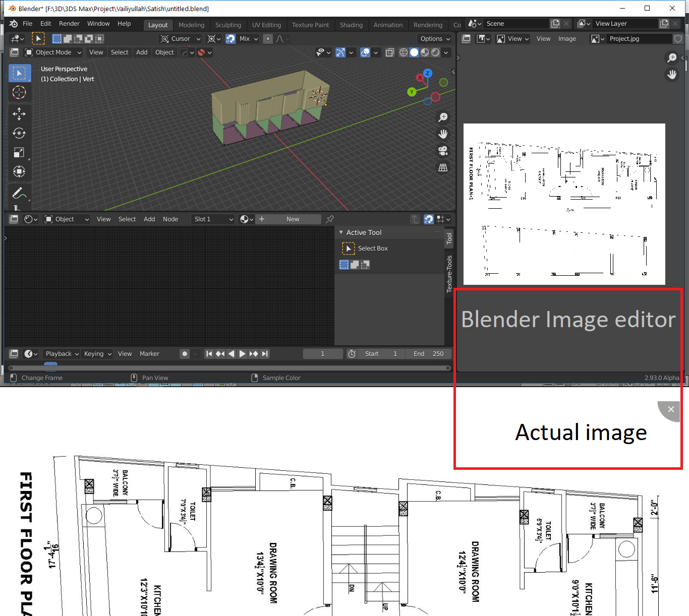Image resolution: width=689 pixels, height=616 pixels.
Task: Open the Object Mode dropdown
Action: pyautogui.click(x=53, y=52)
